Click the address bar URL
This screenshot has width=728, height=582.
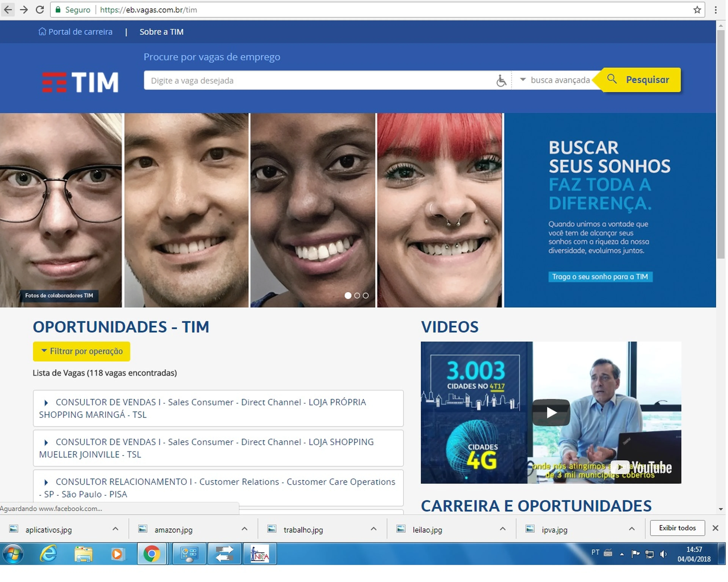coord(149,10)
